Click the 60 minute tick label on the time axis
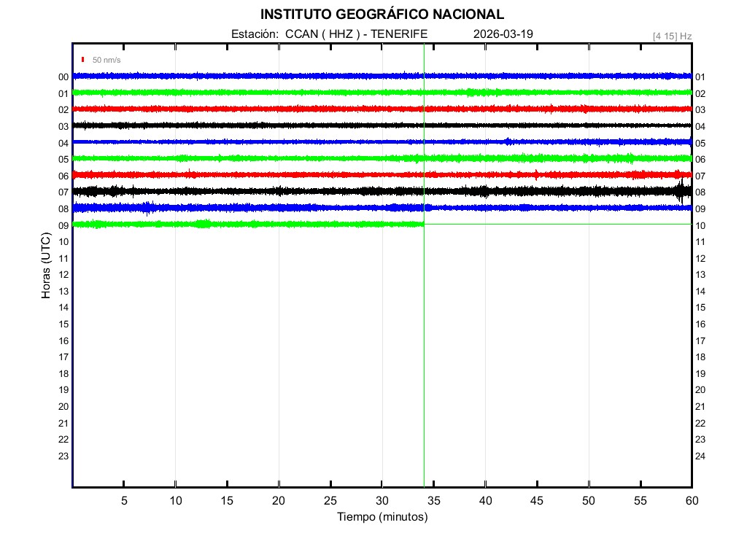Viewport: 747px width, 560px height. (x=691, y=500)
